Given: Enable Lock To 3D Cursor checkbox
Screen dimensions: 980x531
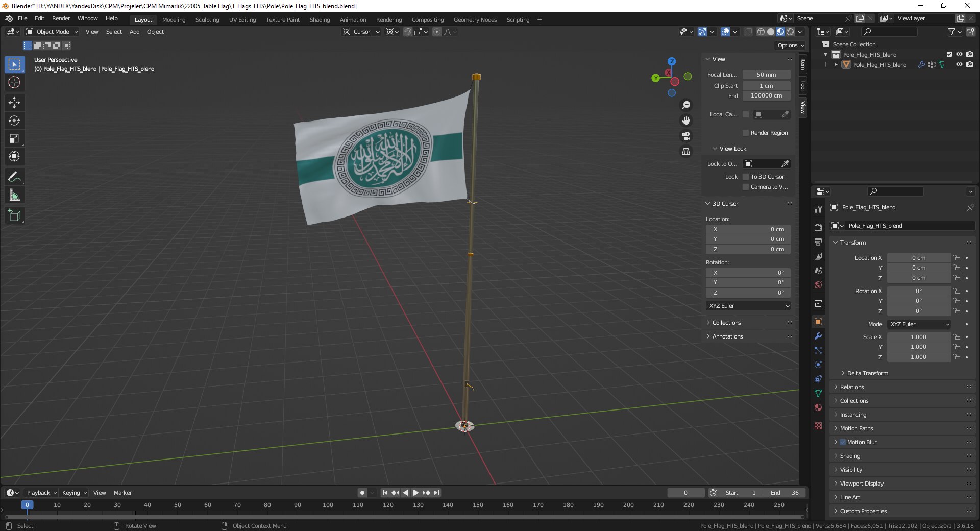Looking at the screenshot, I should (x=745, y=177).
